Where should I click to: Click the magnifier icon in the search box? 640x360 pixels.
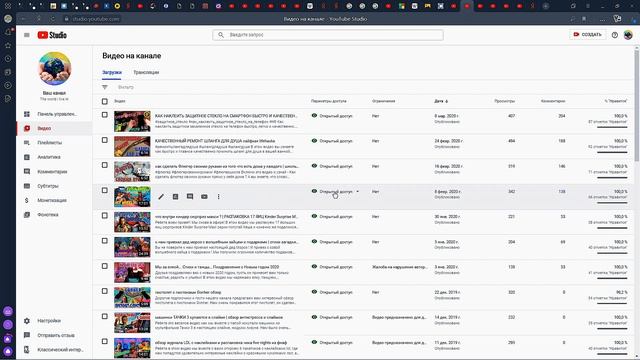[221, 35]
